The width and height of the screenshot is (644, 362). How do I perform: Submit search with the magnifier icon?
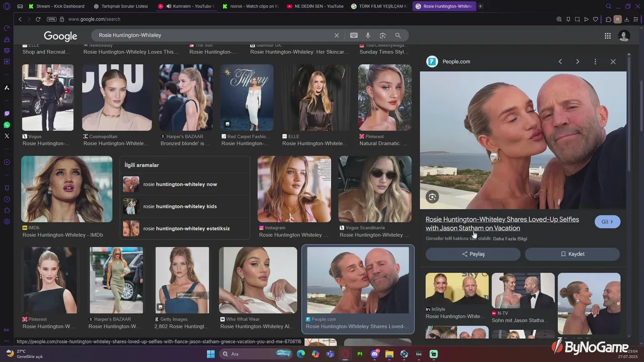click(x=398, y=35)
